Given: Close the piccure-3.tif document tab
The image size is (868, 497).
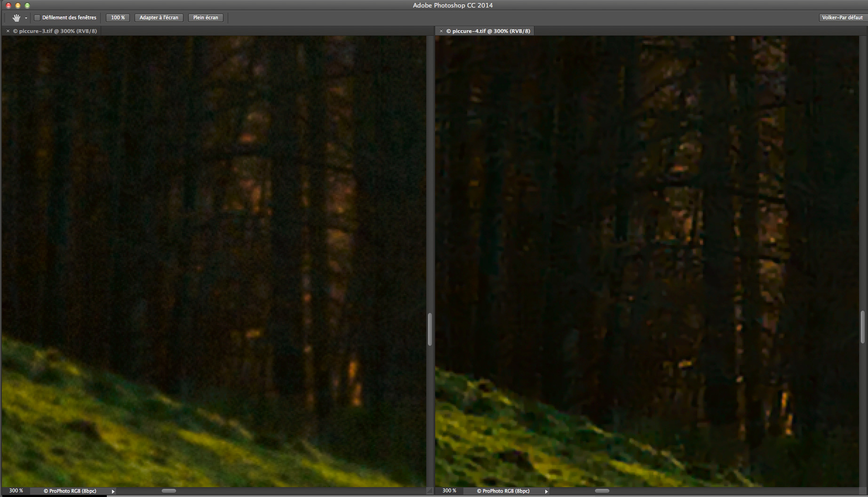Looking at the screenshot, I should click(x=8, y=31).
